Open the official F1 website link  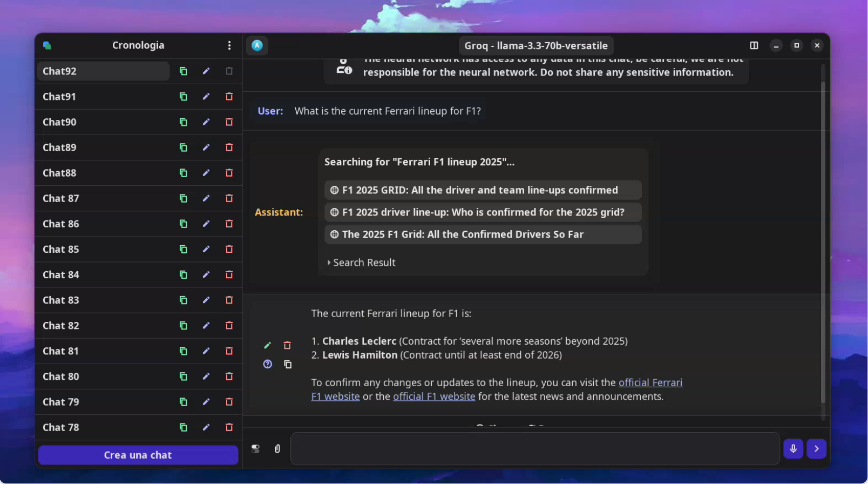coord(434,396)
